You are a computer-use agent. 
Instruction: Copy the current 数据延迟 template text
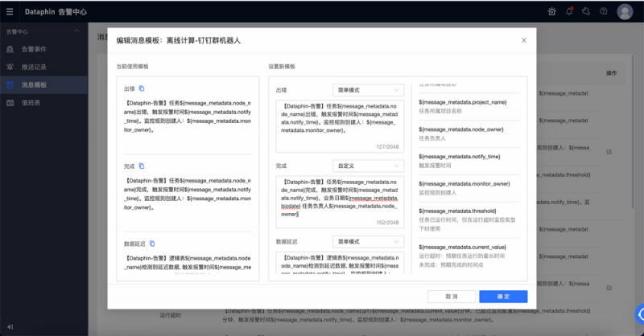pos(152,243)
